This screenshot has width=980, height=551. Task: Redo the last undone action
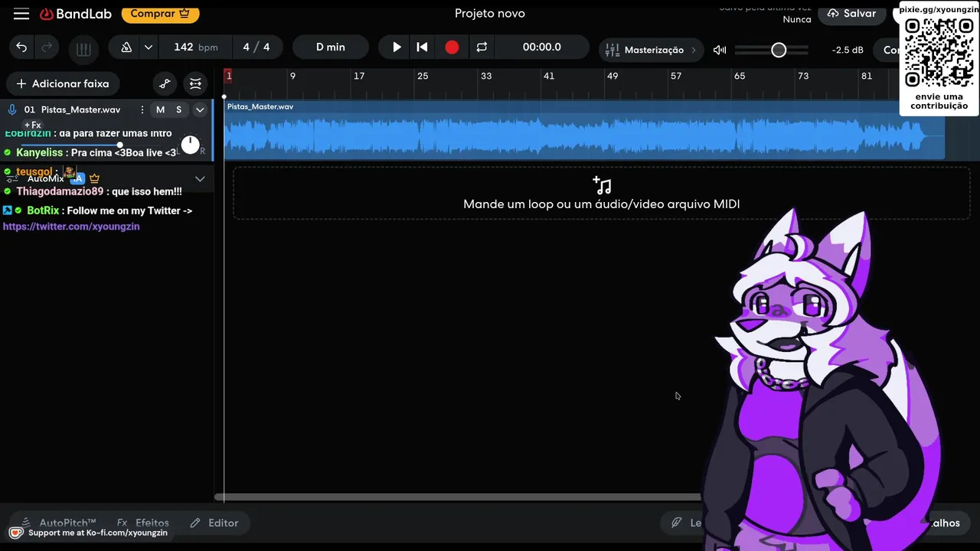point(47,47)
